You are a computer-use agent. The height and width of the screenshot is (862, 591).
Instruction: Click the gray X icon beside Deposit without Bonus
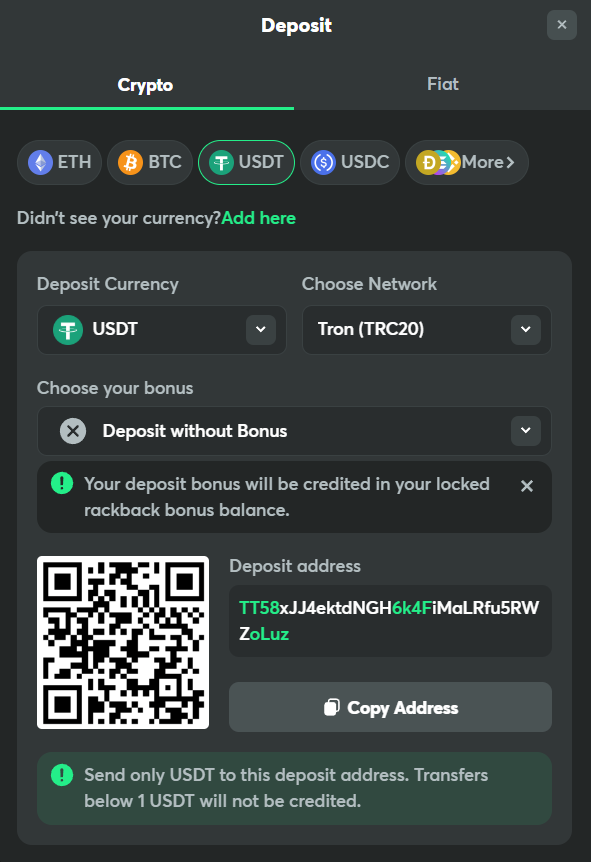point(73,431)
